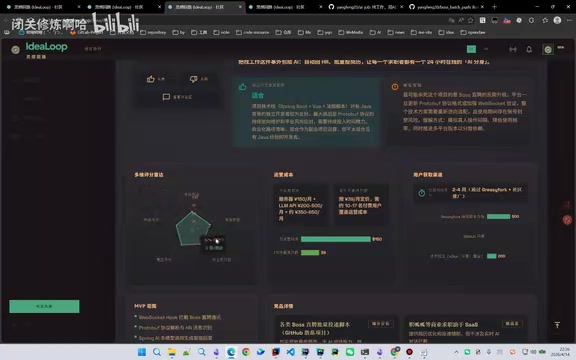Show hidden system tray icons
The height and width of the screenshot is (360, 576).
pos(456,352)
